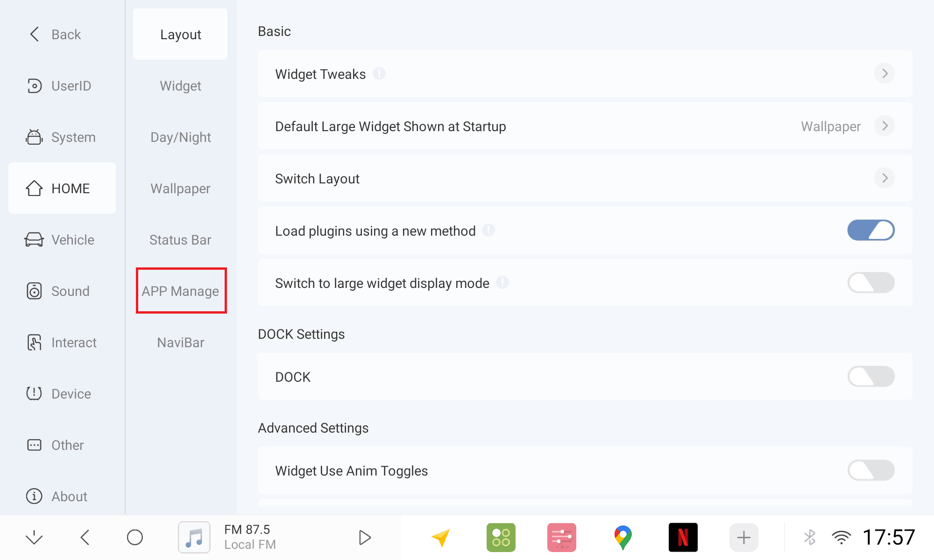Image resolution: width=934 pixels, height=560 pixels.
Task: Open Netflix from the dock
Action: [683, 538]
